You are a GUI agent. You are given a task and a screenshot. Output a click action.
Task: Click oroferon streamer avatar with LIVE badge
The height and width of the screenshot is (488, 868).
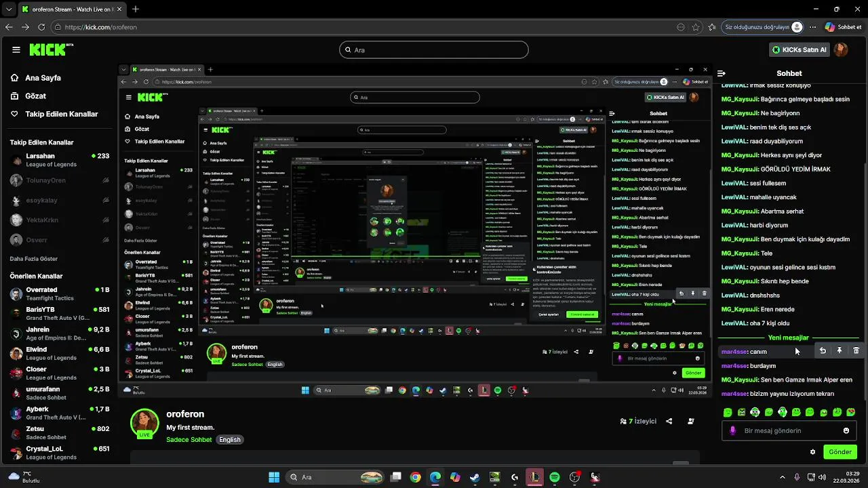coord(144,424)
